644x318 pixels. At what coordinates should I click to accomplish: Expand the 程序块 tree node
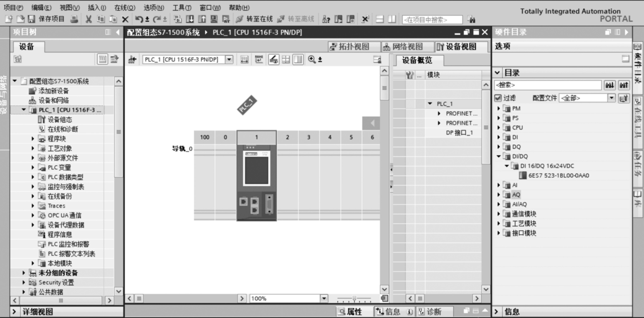click(33, 139)
